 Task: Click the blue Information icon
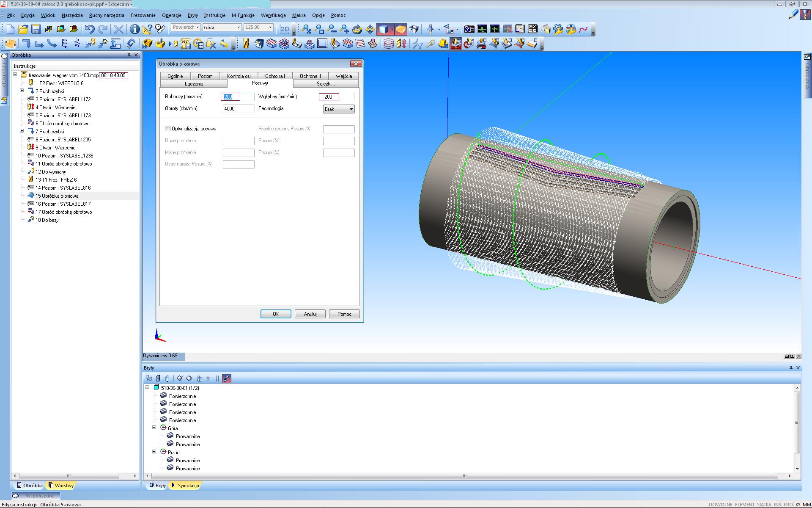point(134,29)
